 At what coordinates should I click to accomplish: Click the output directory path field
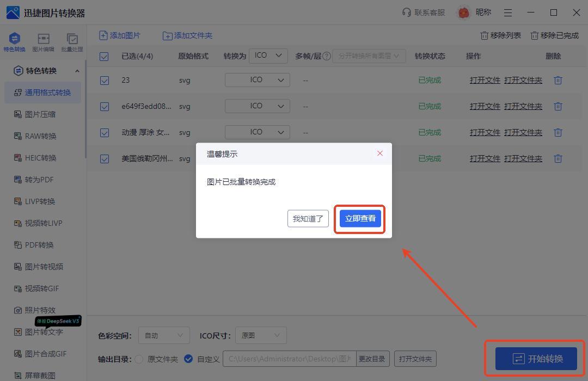(289, 359)
